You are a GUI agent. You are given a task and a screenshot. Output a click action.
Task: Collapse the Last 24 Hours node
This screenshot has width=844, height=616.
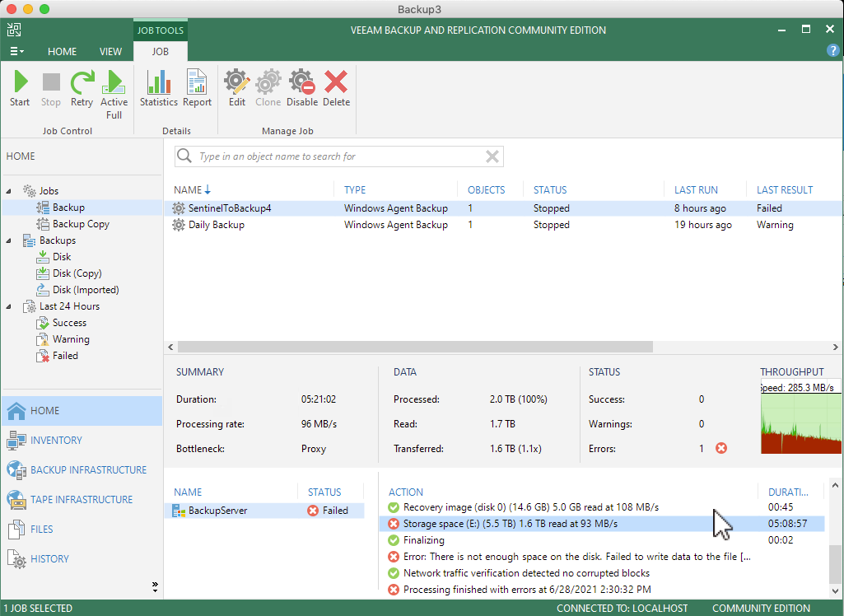tap(8, 306)
